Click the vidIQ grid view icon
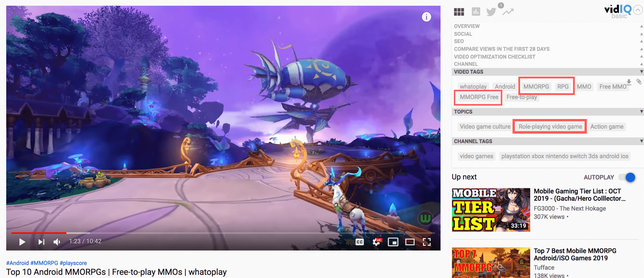Screen dimensions: 644x278 [459, 12]
